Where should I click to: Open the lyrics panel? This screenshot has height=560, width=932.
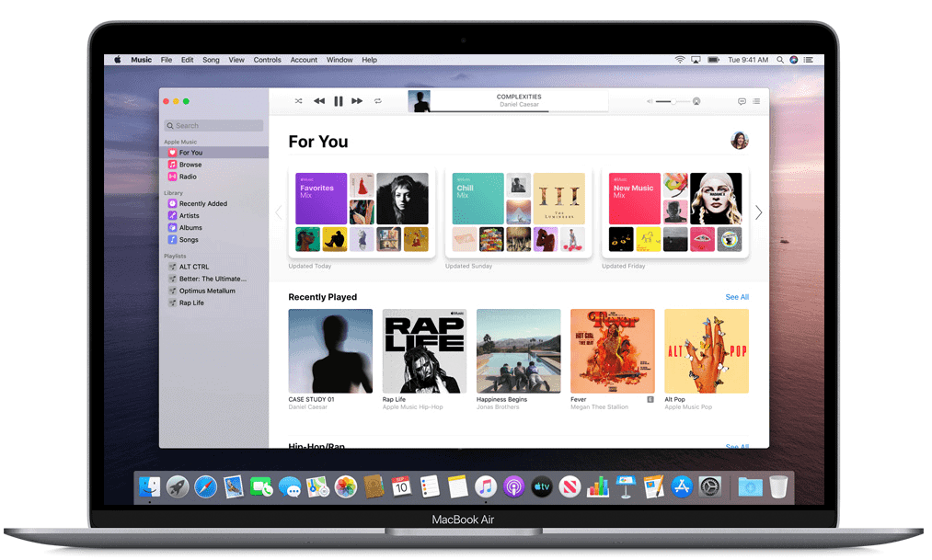[742, 101]
